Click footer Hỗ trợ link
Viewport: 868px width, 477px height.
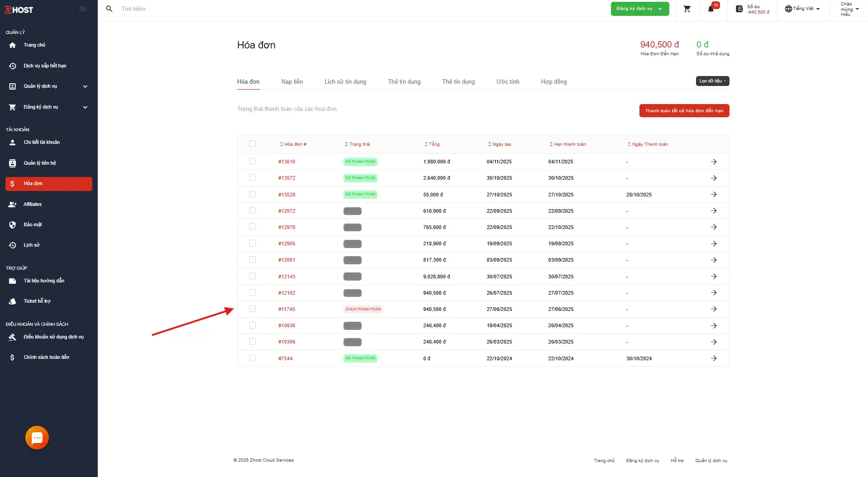pyautogui.click(x=677, y=461)
